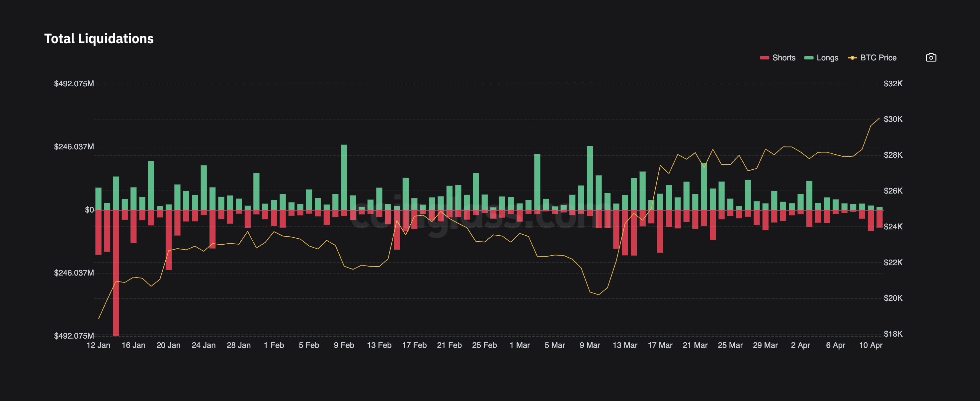Click the 6 Apr date label
This screenshot has height=401, width=980.
[x=836, y=345]
